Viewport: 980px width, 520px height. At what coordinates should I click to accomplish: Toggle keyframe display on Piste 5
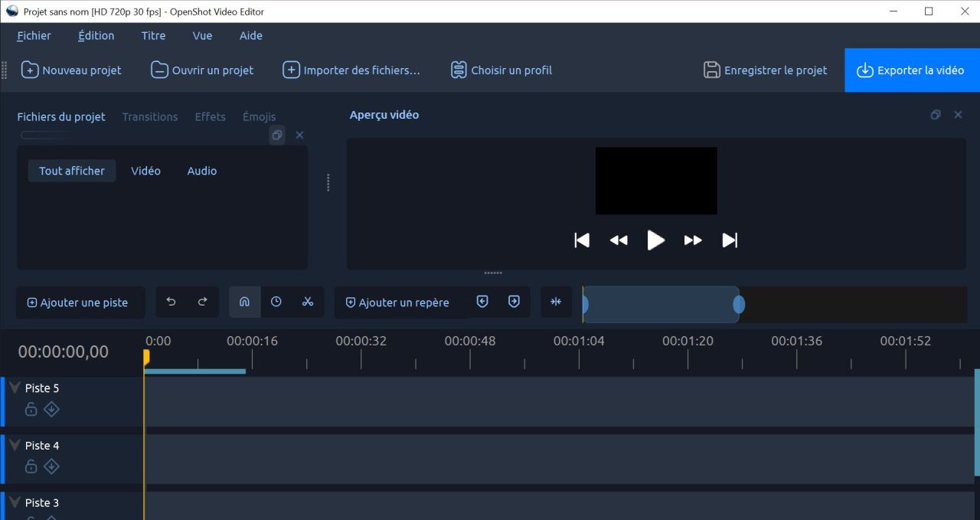tap(51, 409)
